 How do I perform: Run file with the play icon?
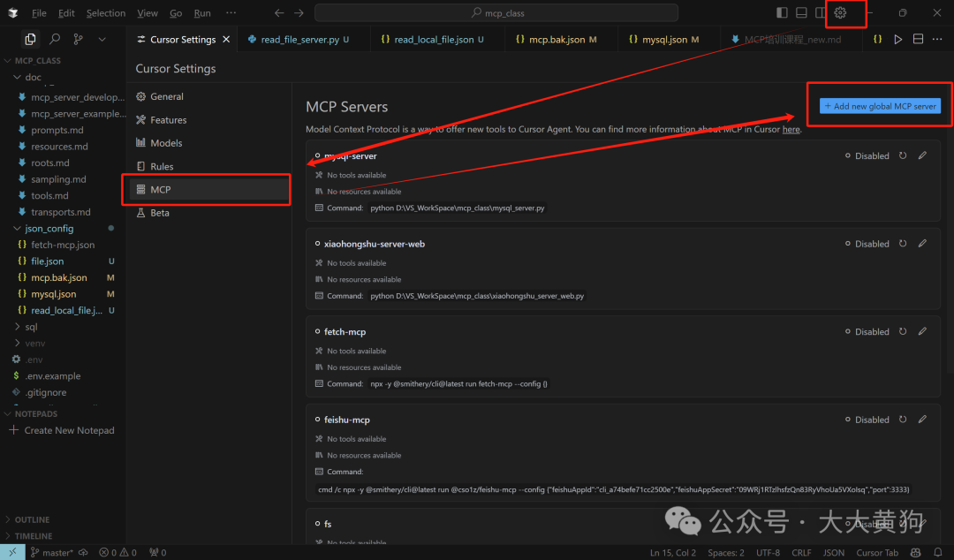tap(898, 39)
